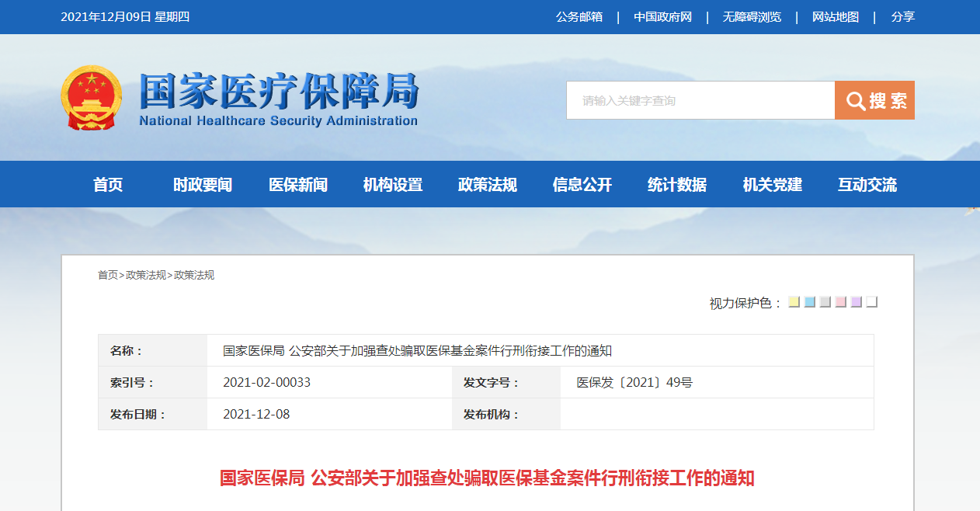Focus the keyword search input field
Image resolution: width=980 pixels, height=511 pixels.
click(700, 100)
